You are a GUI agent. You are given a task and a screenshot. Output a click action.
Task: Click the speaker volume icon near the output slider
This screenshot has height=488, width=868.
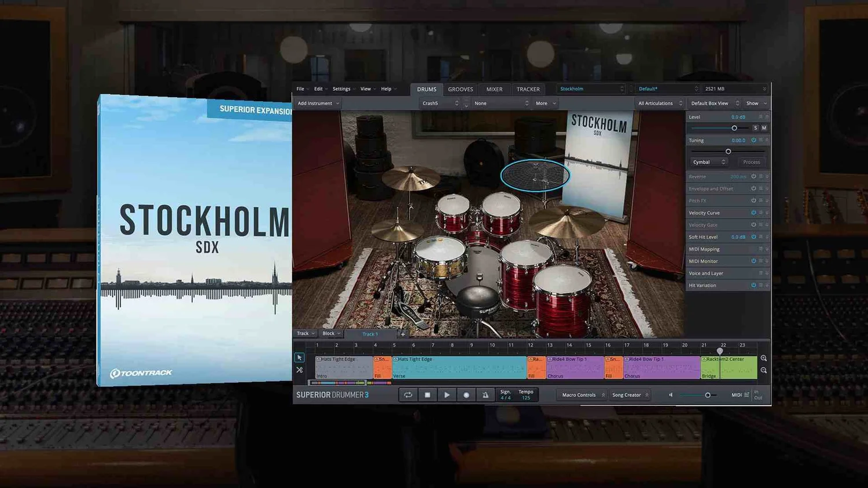click(x=670, y=395)
